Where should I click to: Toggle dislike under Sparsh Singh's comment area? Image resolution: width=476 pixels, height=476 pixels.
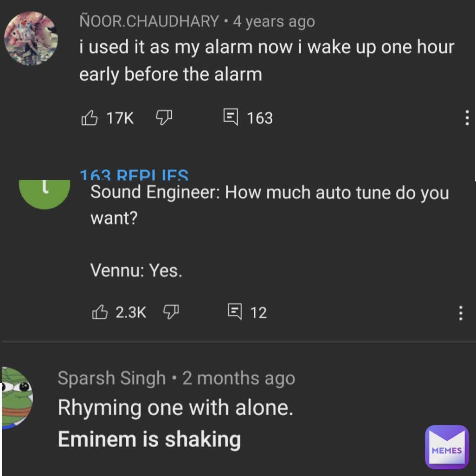172,313
